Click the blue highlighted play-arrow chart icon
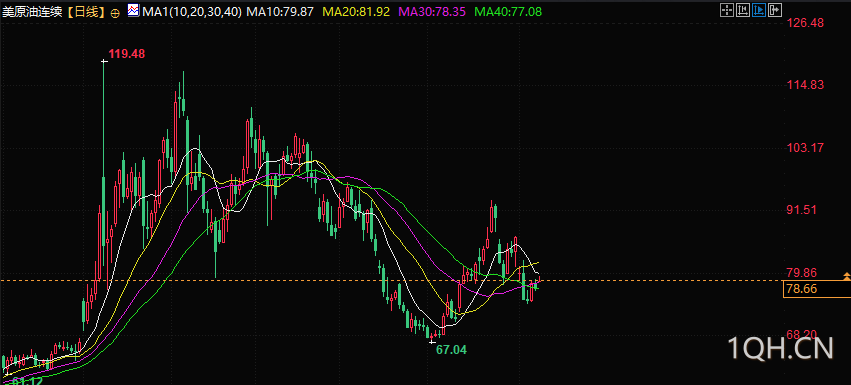 pyautogui.click(x=759, y=10)
